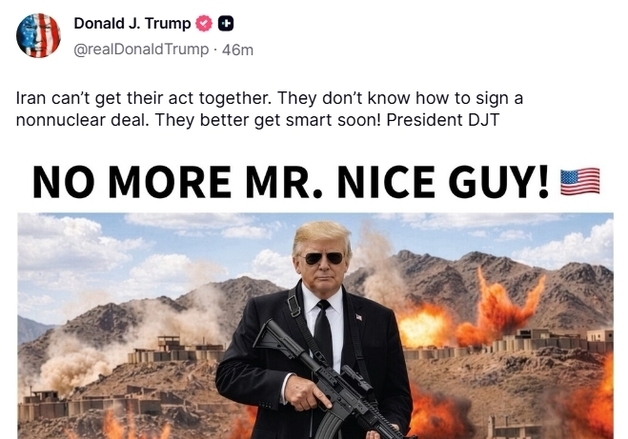Open the Donald J. Trump display name

(132, 23)
